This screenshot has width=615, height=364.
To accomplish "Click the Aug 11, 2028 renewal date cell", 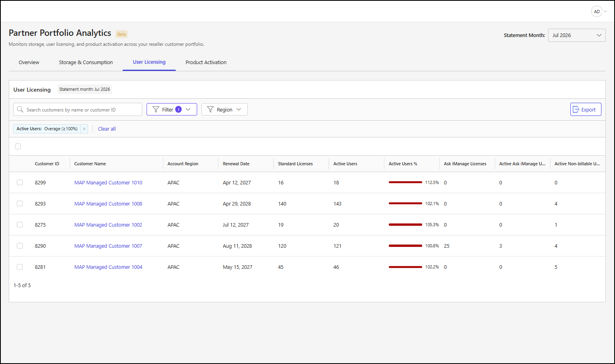I will coord(237,246).
